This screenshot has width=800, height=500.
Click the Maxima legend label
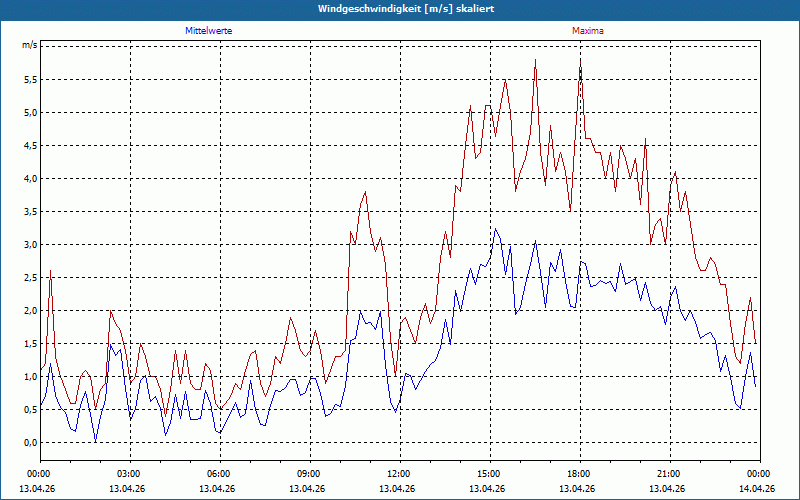pos(587,31)
